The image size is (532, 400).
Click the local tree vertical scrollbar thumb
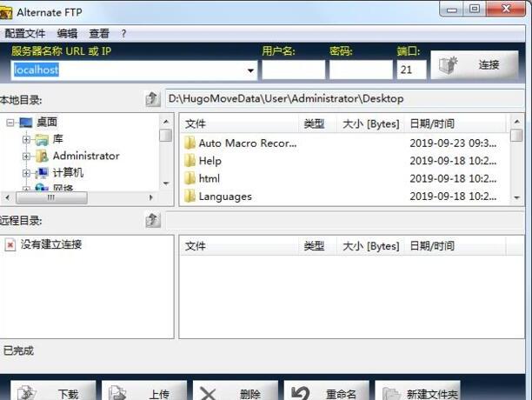click(x=166, y=135)
